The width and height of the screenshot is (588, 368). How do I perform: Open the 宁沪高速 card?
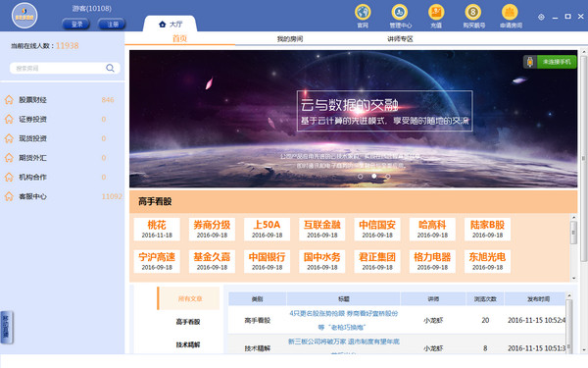click(x=157, y=261)
